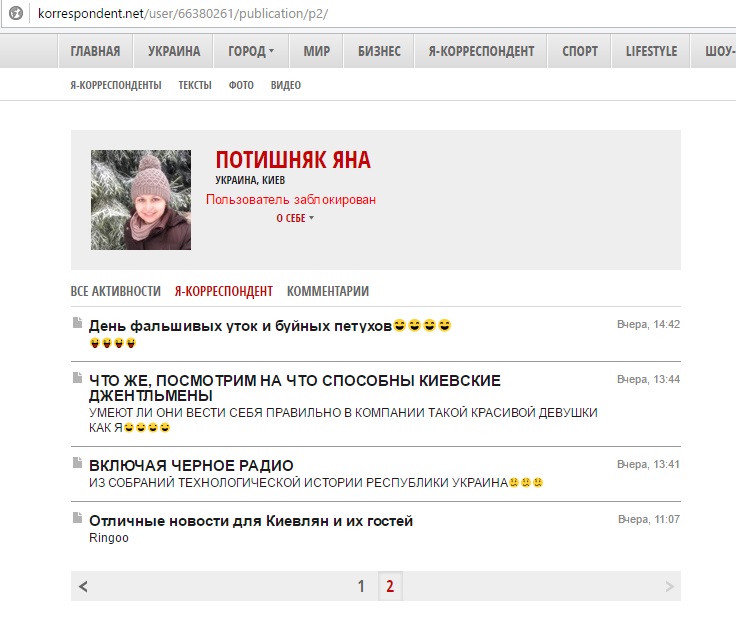Open the БИЗНЕС navigation section
Viewport: 736px width, 621px height.
coord(379,51)
